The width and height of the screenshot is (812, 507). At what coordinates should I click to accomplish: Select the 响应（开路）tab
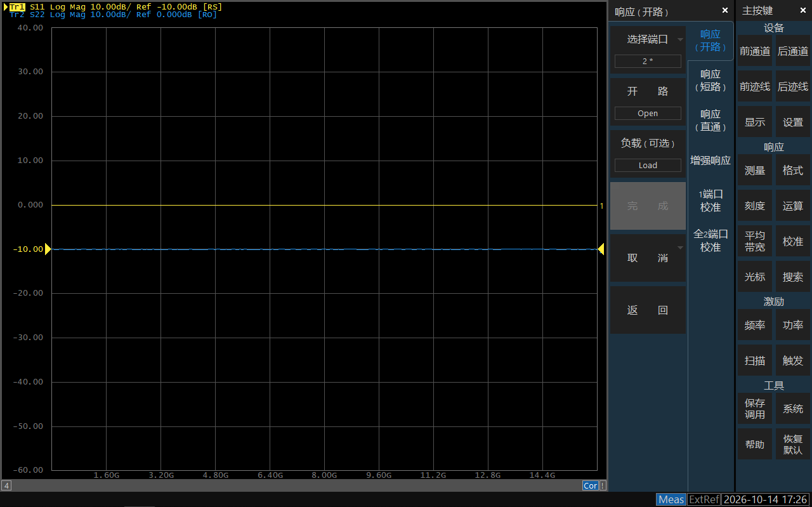tap(710, 41)
